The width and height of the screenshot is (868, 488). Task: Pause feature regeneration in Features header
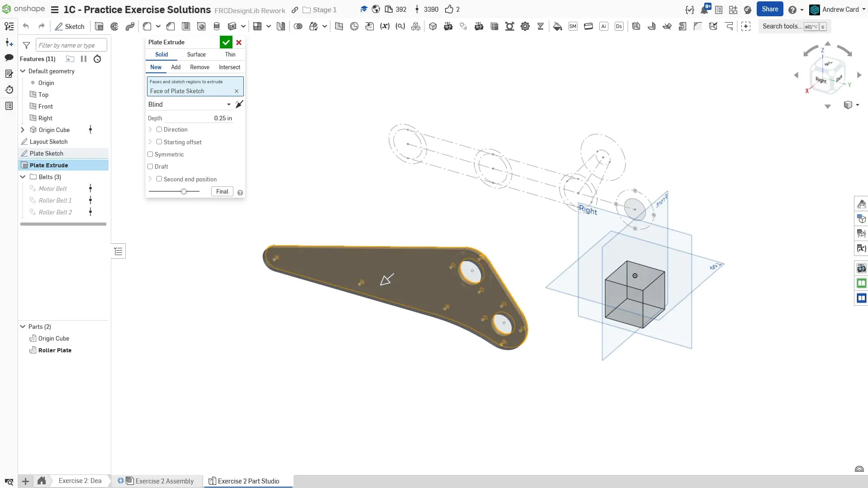click(x=84, y=59)
